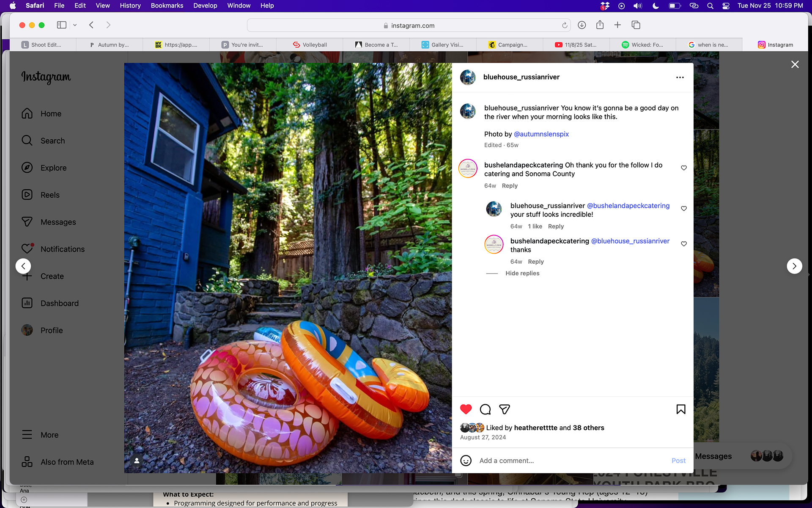Show tagged people icon on photo
This screenshot has height=508, width=812.
click(x=137, y=461)
